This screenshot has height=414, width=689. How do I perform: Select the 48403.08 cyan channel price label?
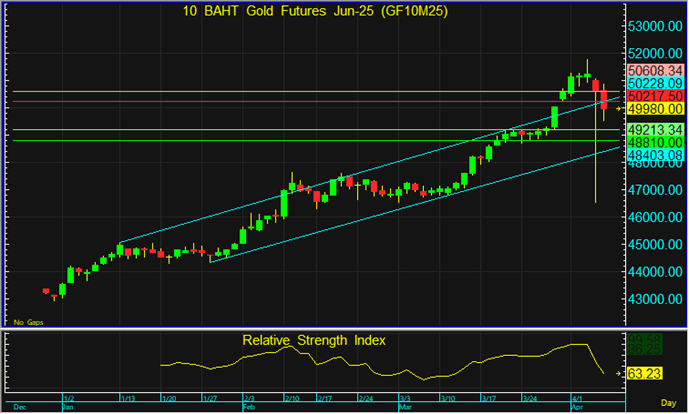pyautogui.click(x=655, y=156)
